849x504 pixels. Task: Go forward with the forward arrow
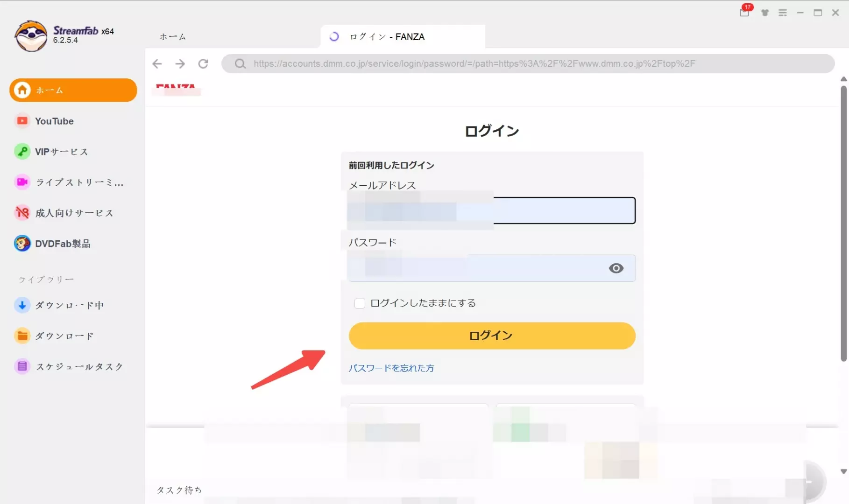tap(180, 63)
